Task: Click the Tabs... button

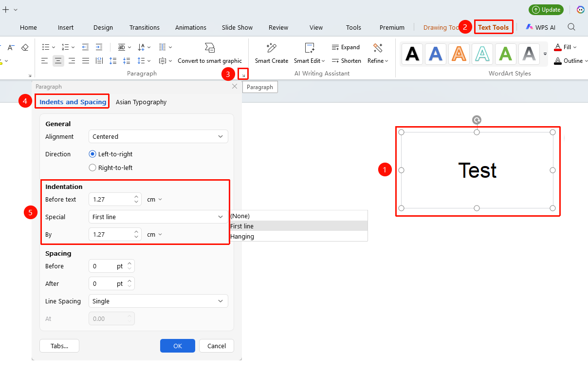Action: [x=59, y=346]
